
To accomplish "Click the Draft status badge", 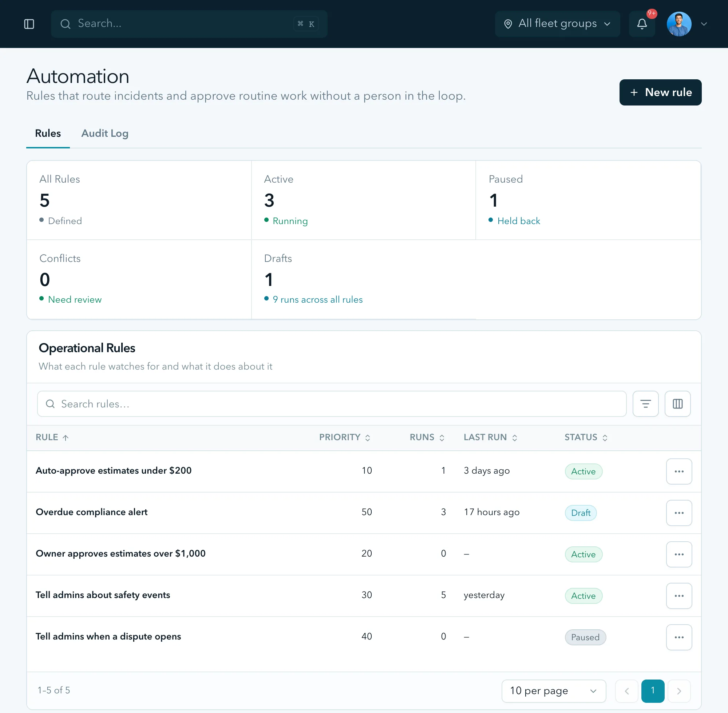I will (580, 513).
